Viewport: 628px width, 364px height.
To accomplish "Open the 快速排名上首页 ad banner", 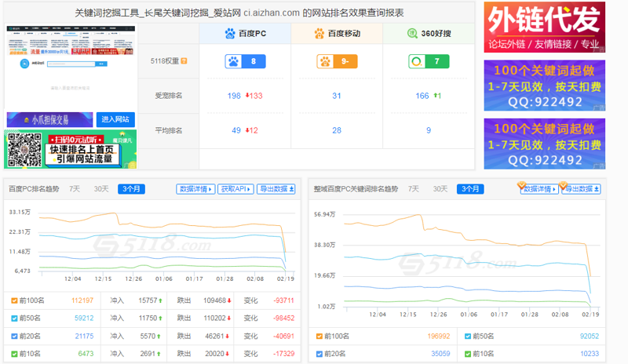I will pos(71,149).
